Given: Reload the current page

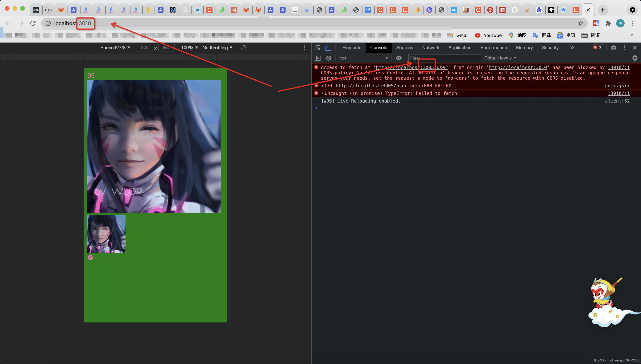Looking at the screenshot, I should [x=33, y=23].
